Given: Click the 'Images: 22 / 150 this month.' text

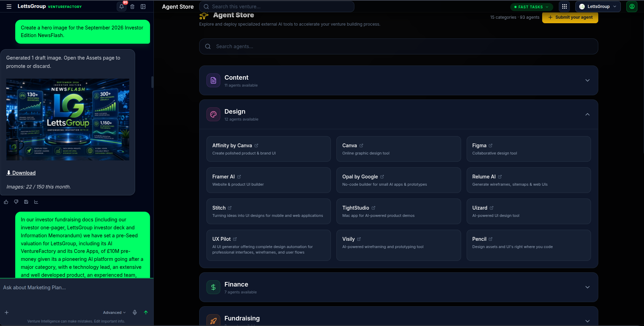Looking at the screenshot, I should (38, 187).
